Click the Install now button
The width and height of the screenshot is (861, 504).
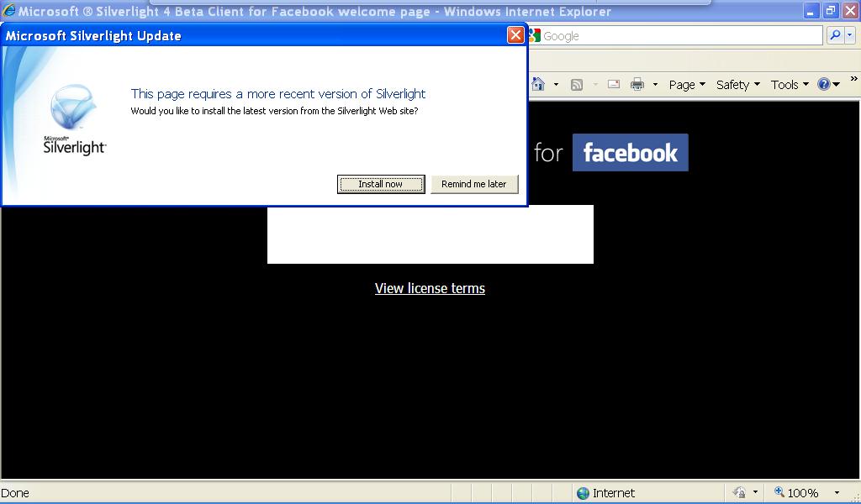(x=381, y=184)
